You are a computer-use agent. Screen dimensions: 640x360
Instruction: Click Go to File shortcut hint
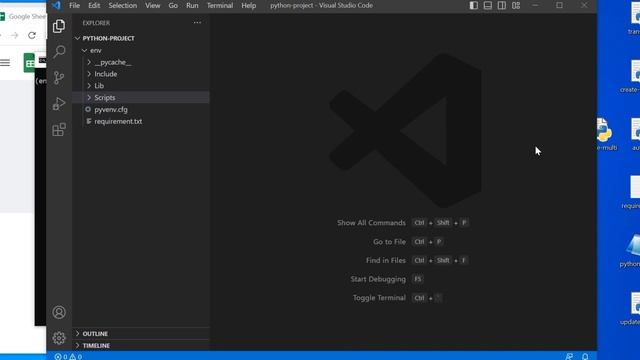(x=389, y=242)
